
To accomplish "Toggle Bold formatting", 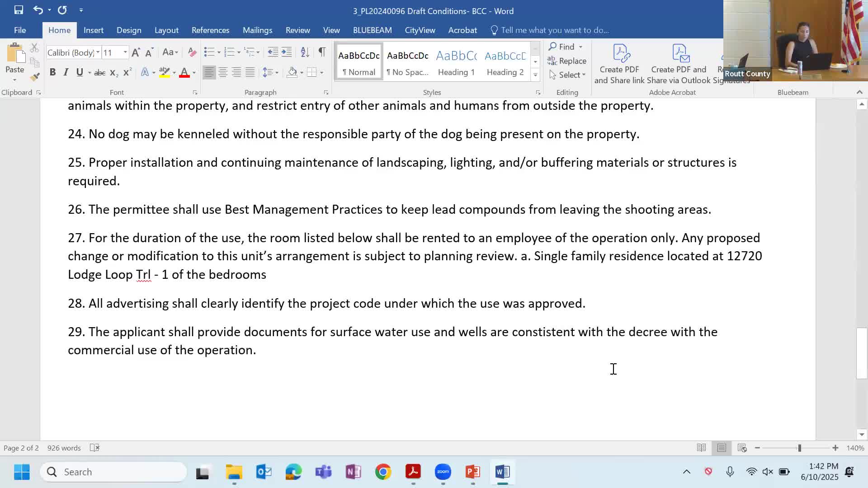I will coord(52,72).
